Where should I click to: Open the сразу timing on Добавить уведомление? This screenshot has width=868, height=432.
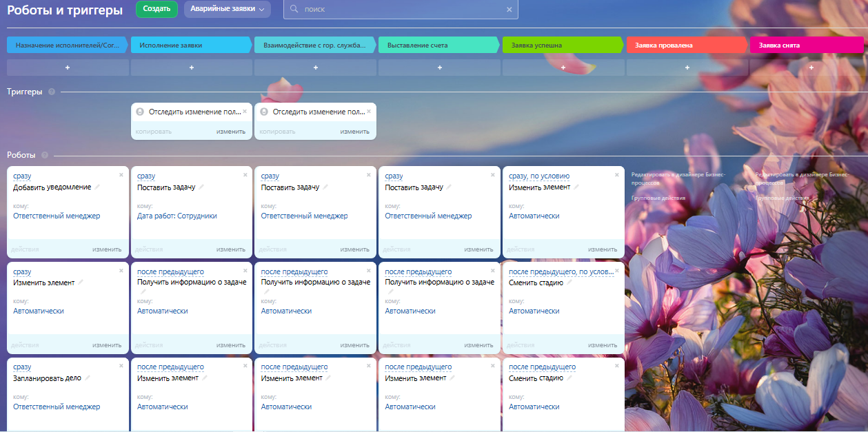pyautogui.click(x=22, y=176)
